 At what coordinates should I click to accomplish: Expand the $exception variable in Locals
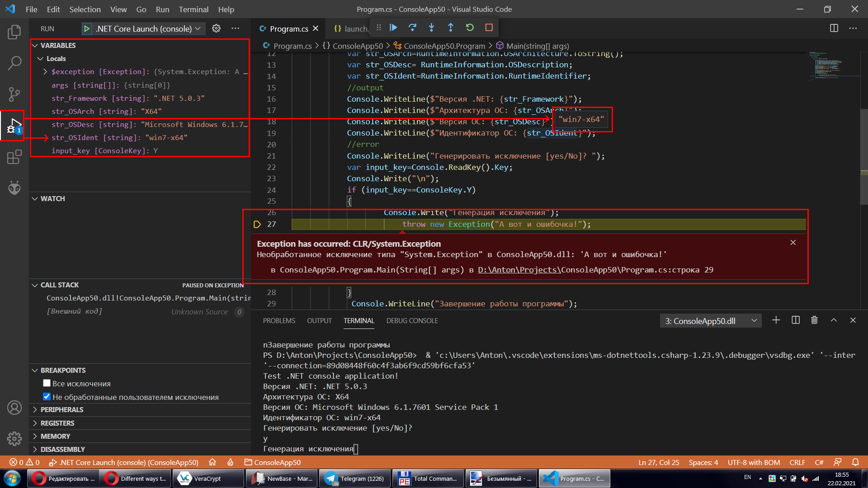[45, 71]
